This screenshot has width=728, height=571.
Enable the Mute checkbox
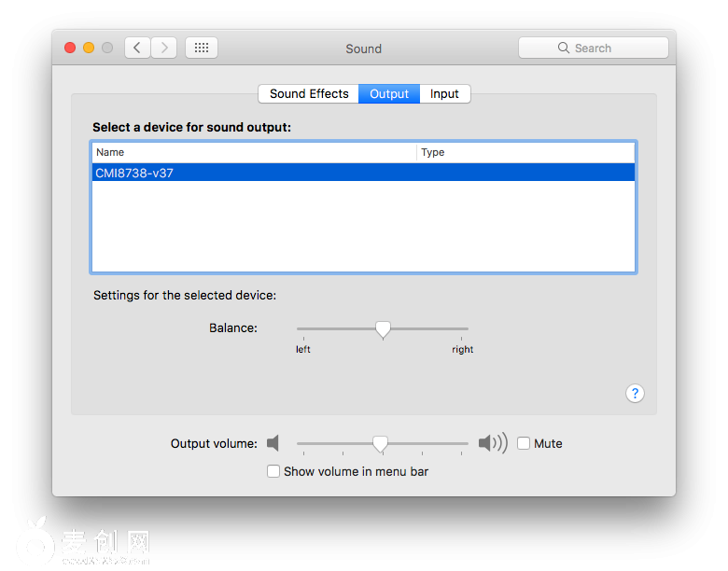(524, 443)
